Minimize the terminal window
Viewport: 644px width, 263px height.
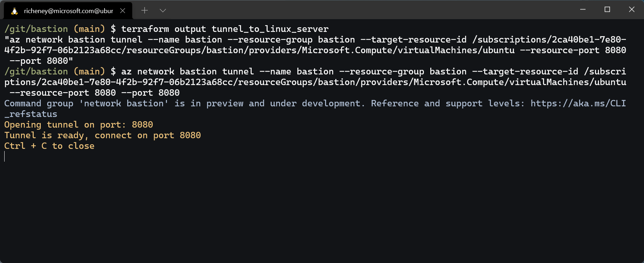[x=583, y=10]
